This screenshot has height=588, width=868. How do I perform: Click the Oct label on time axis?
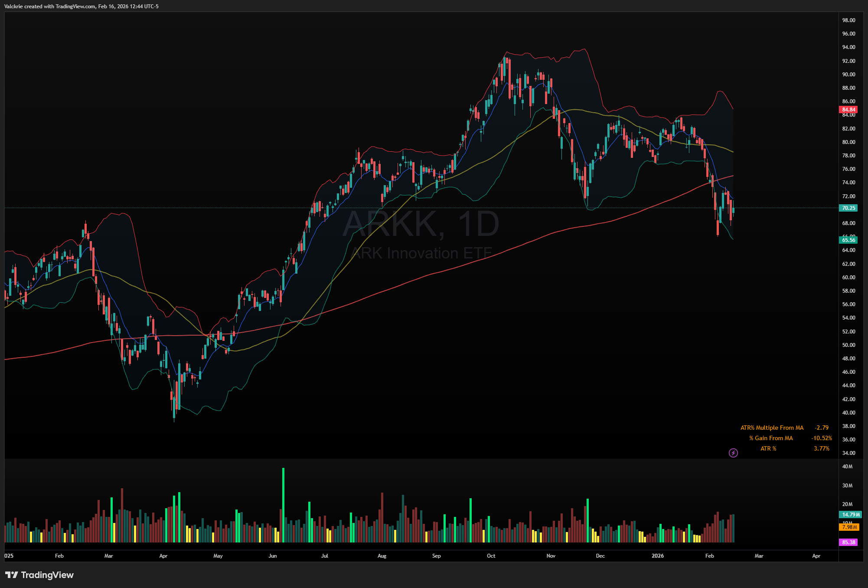click(x=491, y=556)
